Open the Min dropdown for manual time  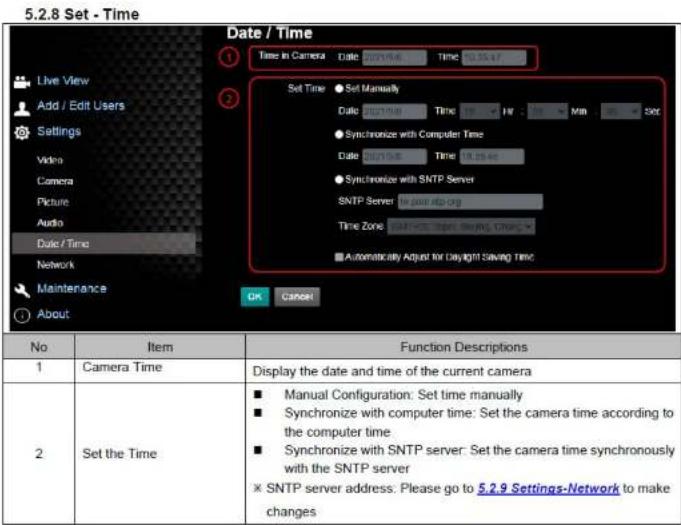548,112
